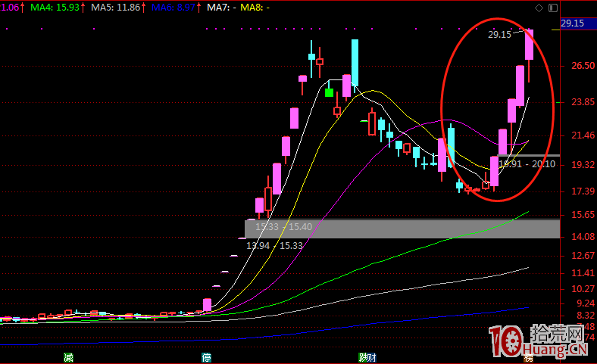Click the 21.46 price axis label
Image resolution: width=597 pixels, height=364 pixels.
tap(583, 135)
